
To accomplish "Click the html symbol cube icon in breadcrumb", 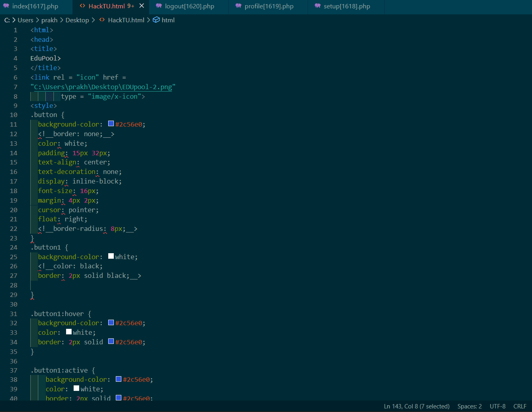I will click(156, 20).
